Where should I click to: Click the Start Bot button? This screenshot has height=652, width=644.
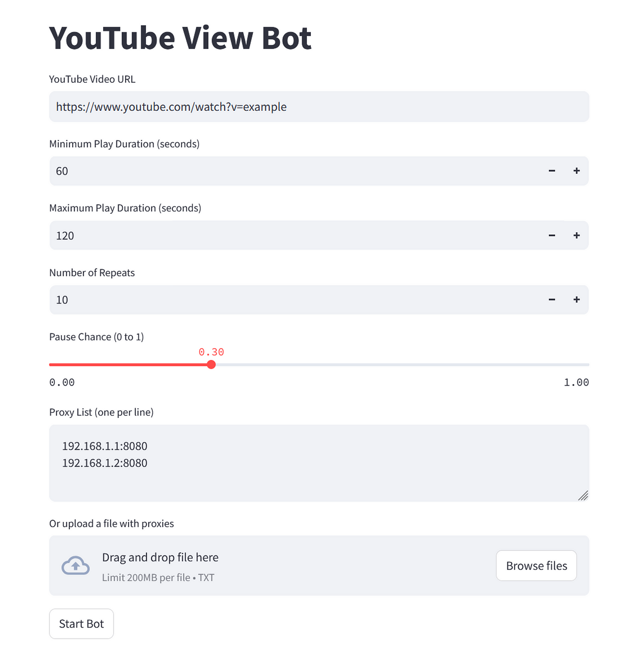click(81, 624)
